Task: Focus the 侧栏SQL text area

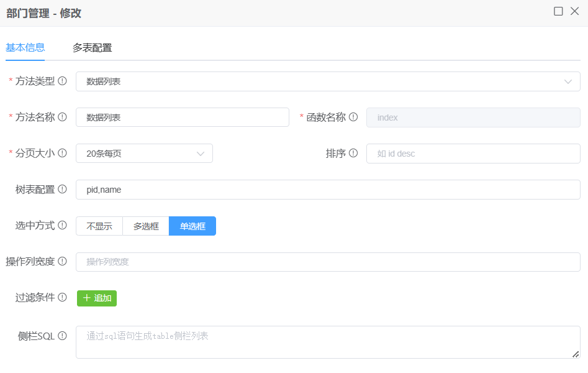Action: coord(328,343)
